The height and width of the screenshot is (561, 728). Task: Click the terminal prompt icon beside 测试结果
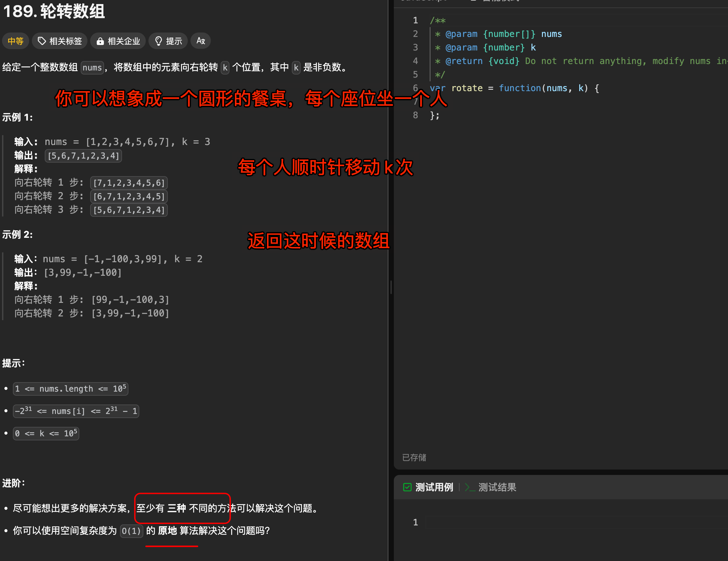[470, 487]
